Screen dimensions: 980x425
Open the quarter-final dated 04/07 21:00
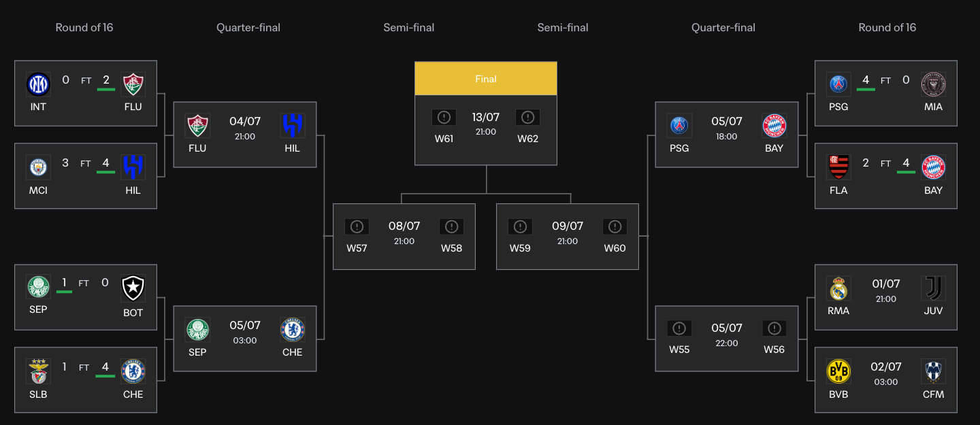pos(245,135)
